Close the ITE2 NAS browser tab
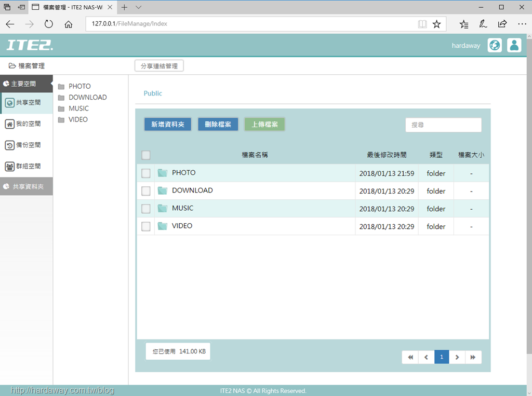 point(110,7)
